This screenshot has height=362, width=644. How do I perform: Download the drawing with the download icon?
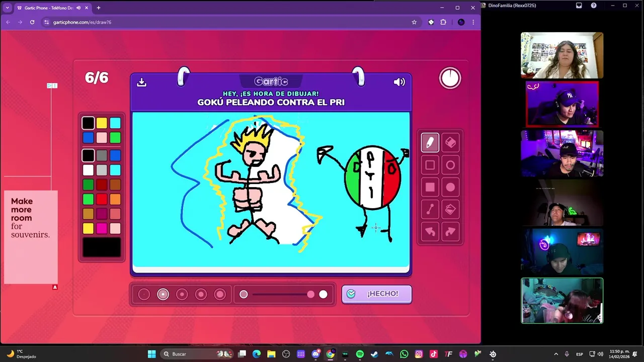pyautogui.click(x=141, y=82)
